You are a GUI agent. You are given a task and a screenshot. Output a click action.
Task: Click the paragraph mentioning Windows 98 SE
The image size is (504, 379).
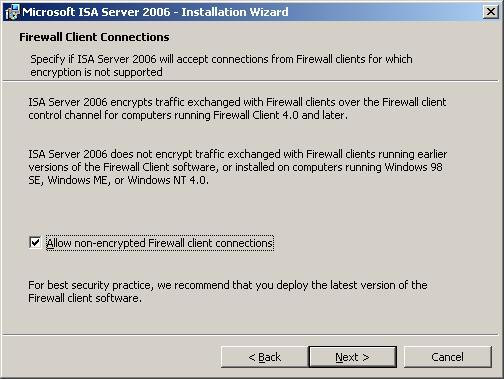coord(237,167)
